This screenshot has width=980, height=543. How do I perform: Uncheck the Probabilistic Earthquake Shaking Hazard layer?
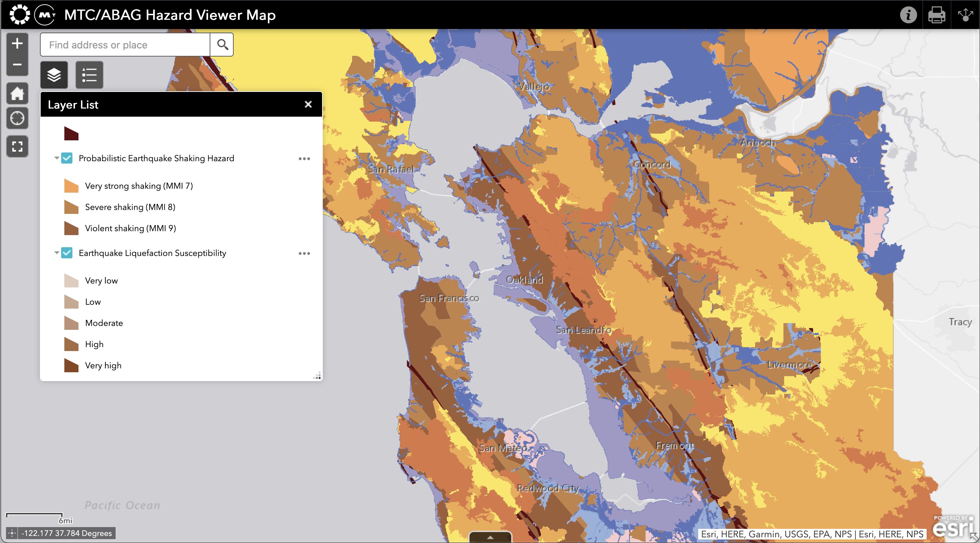point(67,158)
